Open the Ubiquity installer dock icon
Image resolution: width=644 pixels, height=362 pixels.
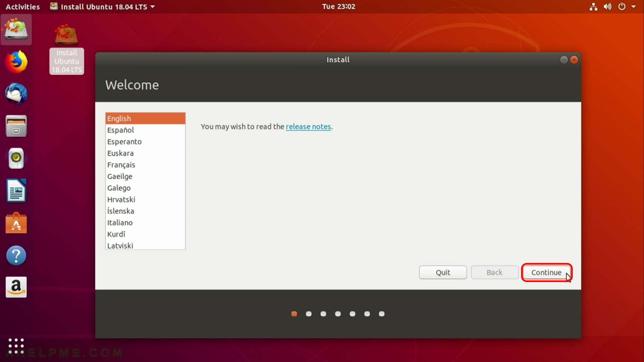pyautogui.click(x=16, y=29)
